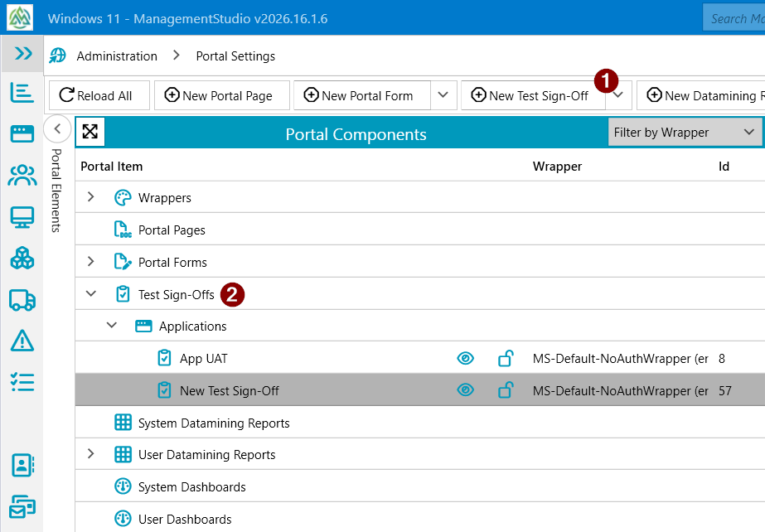Open the Devices monitor icon in sidebar
The height and width of the screenshot is (532, 765).
[x=22, y=217]
